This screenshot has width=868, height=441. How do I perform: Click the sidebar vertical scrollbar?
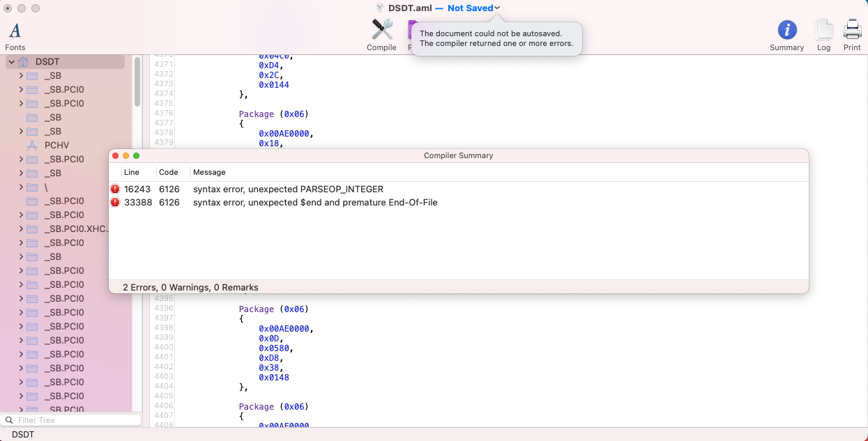(x=137, y=82)
